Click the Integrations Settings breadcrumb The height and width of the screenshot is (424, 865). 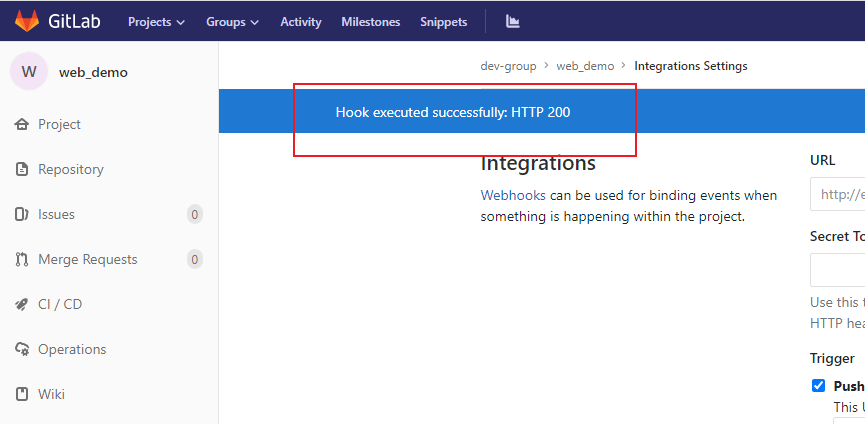pos(691,66)
